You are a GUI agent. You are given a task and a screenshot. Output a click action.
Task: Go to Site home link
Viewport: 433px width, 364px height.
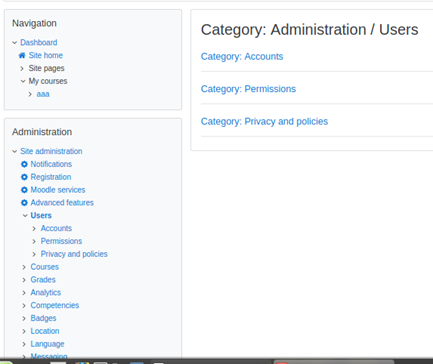(x=46, y=55)
